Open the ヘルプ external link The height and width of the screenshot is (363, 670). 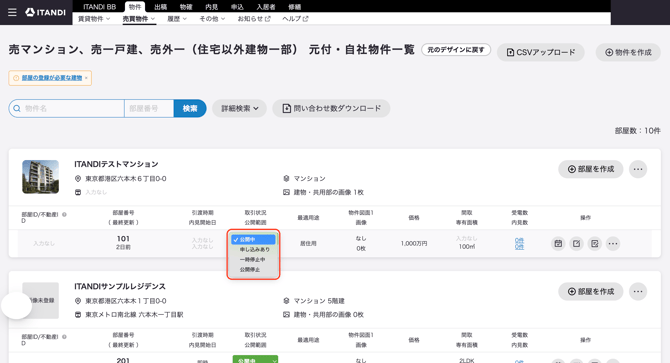[295, 19]
